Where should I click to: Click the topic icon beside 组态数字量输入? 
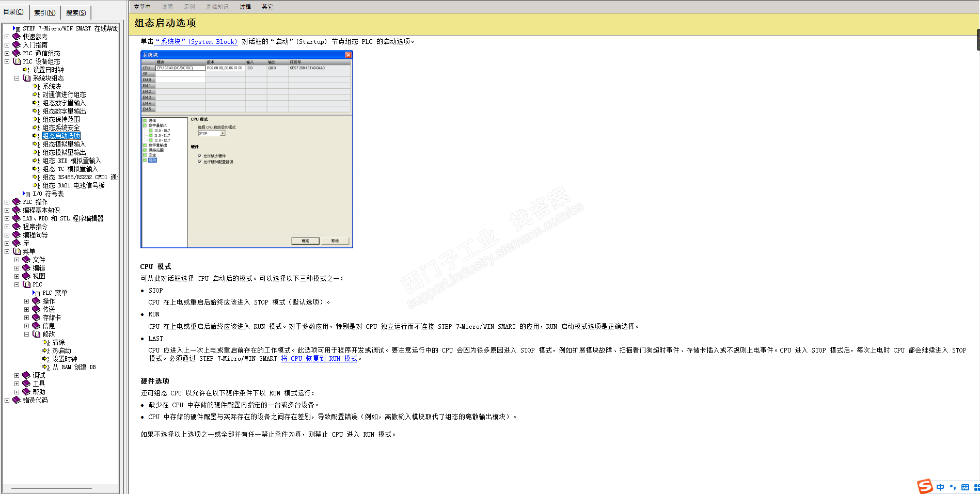pos(36,103)
